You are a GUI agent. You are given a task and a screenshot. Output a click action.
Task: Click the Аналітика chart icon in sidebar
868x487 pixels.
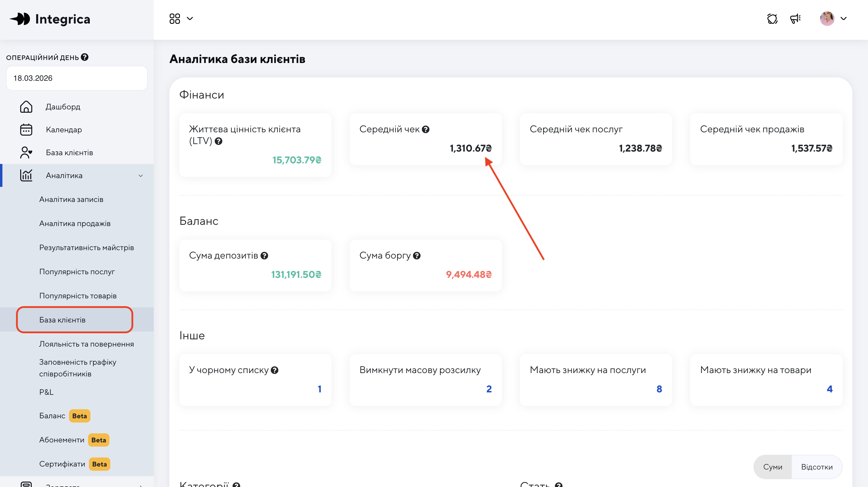(26, 176)
